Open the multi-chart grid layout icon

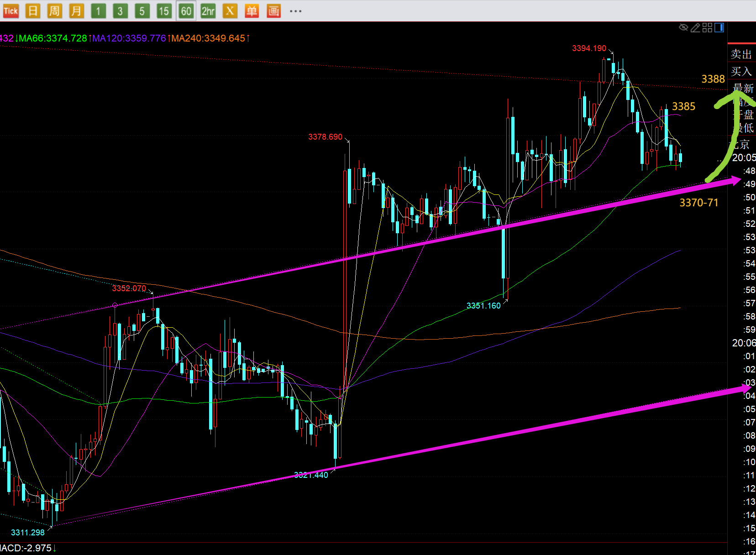707,28
